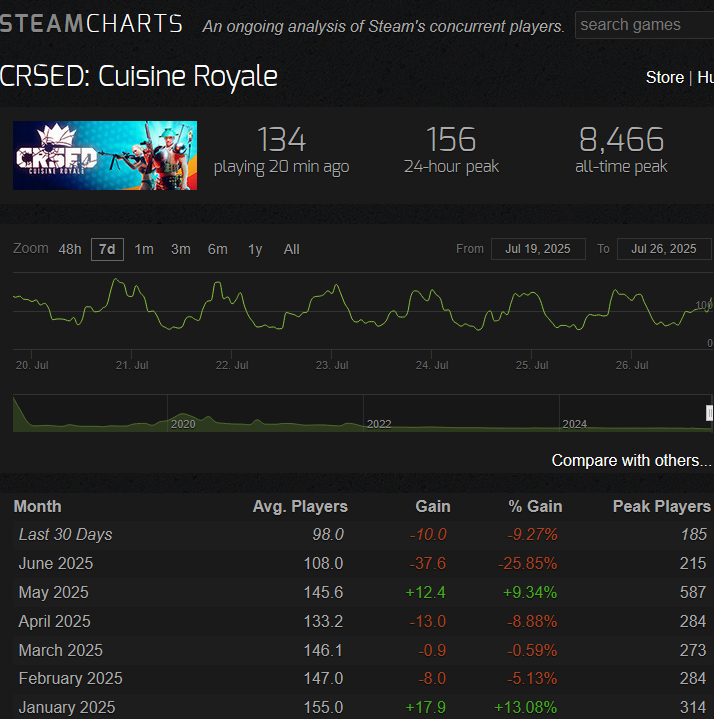
Task: Select the Last 30 Days row label
Action: tap(66, 535)
